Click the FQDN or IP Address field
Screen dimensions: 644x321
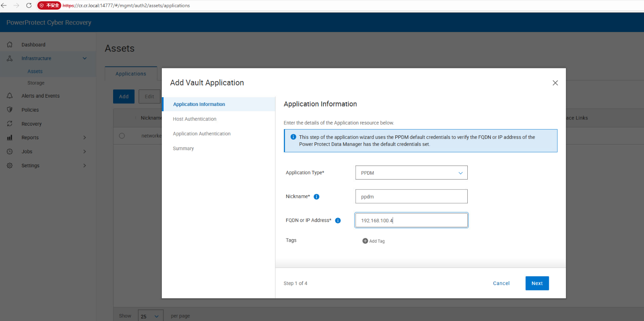(x=411, y=220)
